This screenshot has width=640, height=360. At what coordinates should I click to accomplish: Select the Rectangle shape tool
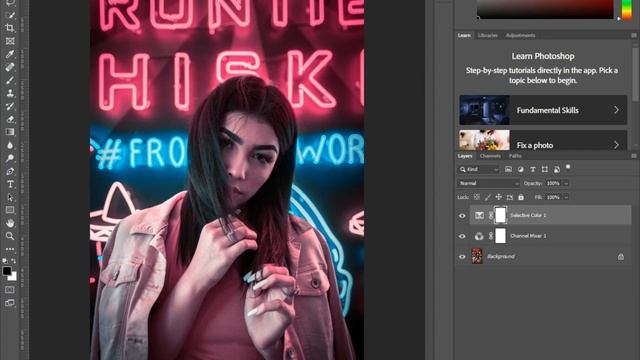(10, 210)
